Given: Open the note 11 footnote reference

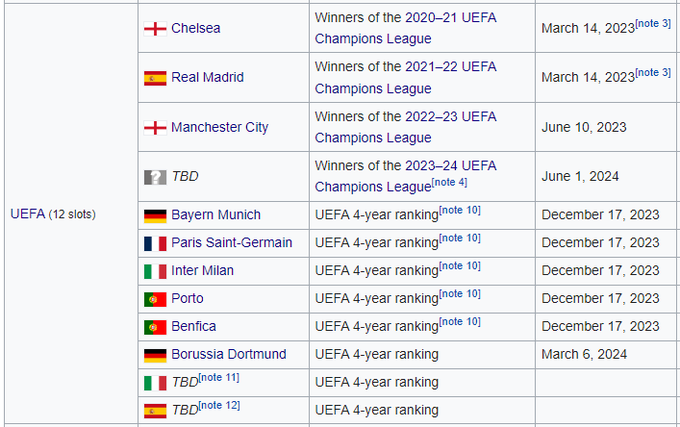Looking at the screenshot, I should tap(219, 377).
